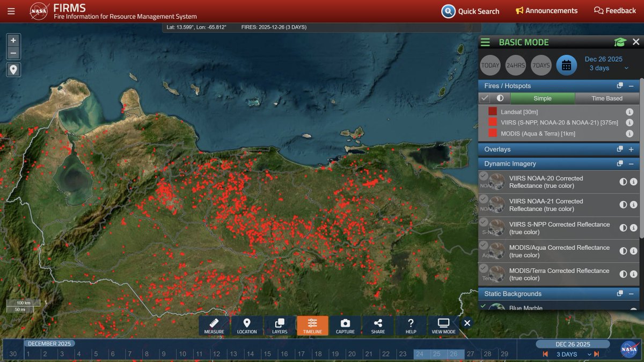
Task: Open the green panel menu next to BASIC MODE
Action: click(x=485, y=42)
